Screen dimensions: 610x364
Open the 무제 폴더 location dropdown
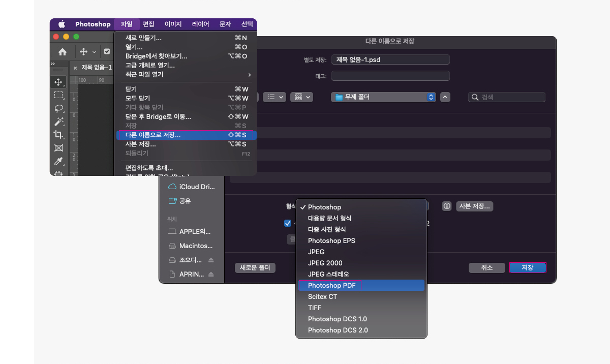click(384, 97)
